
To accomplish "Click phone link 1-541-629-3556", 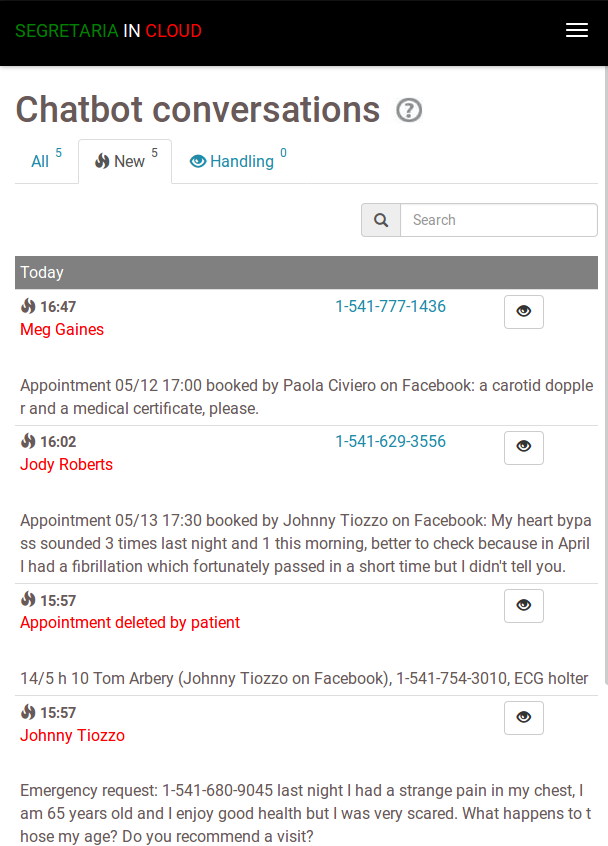I will (x=390, y=441).
